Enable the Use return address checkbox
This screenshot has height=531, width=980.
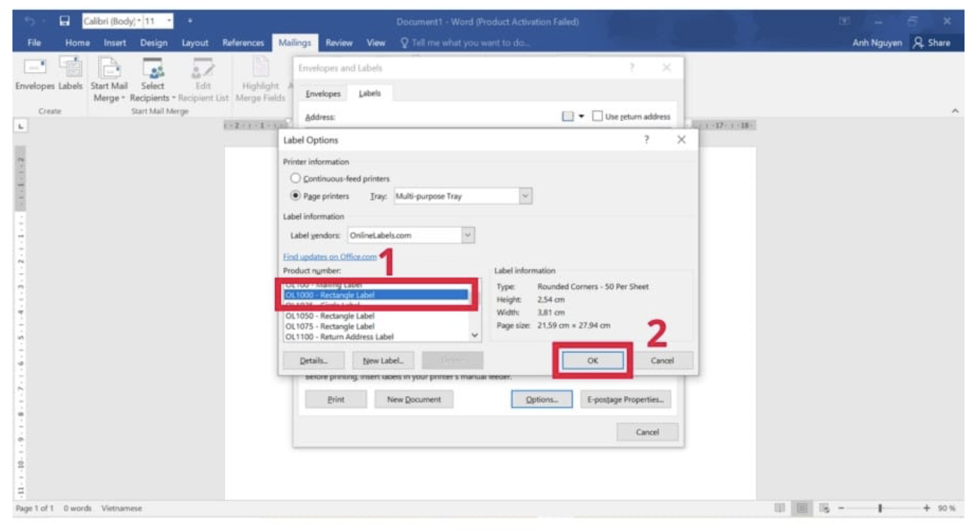(x=597, y=116)
